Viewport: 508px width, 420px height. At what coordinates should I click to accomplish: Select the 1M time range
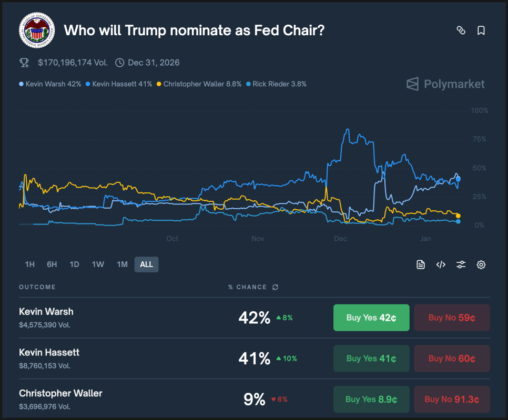[x=122, y=264]
